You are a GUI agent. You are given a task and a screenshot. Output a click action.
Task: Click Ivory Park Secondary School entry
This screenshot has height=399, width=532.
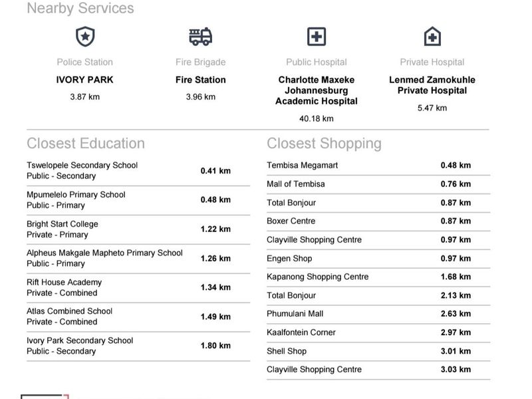138,346
